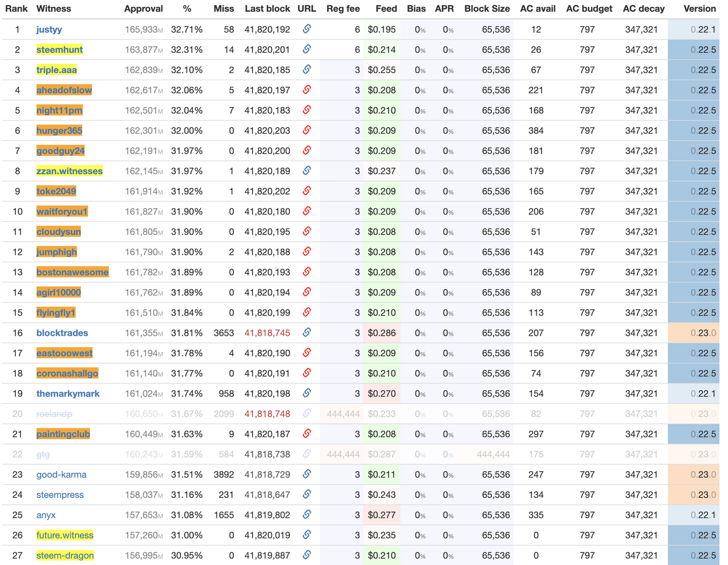Image resolution: width=728 pixels, height=565 pixels.
Task: Click paintingclub's red URL link icon
Action: [x=307, y=434]
